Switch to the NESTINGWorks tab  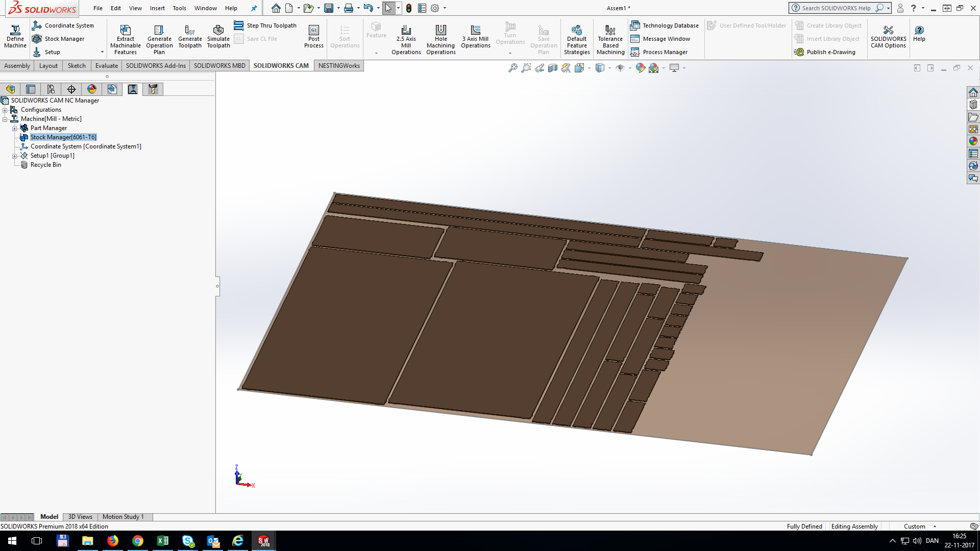pos(339,65)
